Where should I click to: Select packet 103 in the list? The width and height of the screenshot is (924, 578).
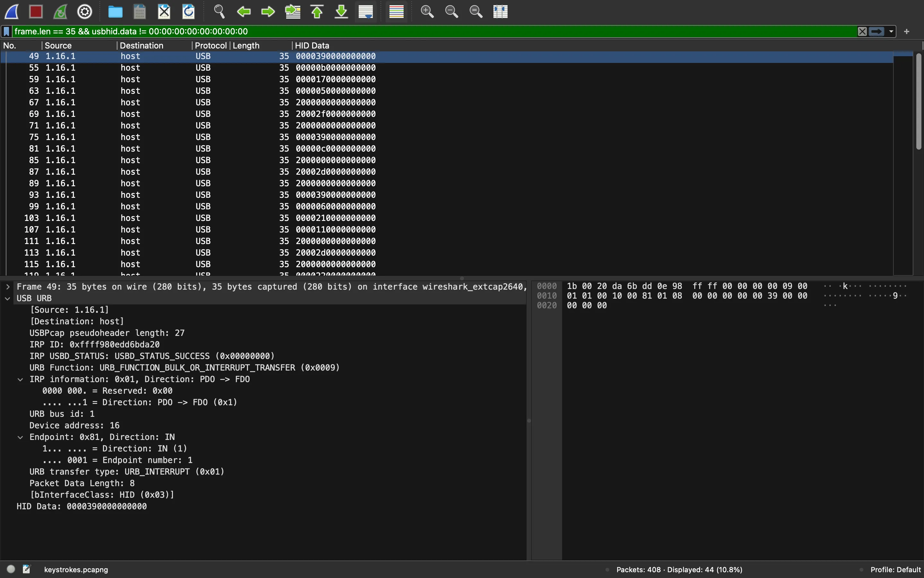click(x=447, y=218)
